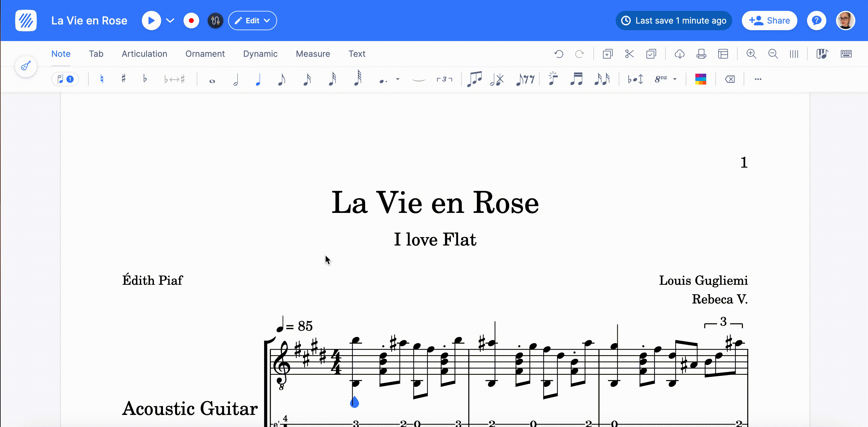Image resolution: width=868 pixels, height=427 pixels.
Task: Switch to the Articulation tab
Action: [x=144, y=54]
